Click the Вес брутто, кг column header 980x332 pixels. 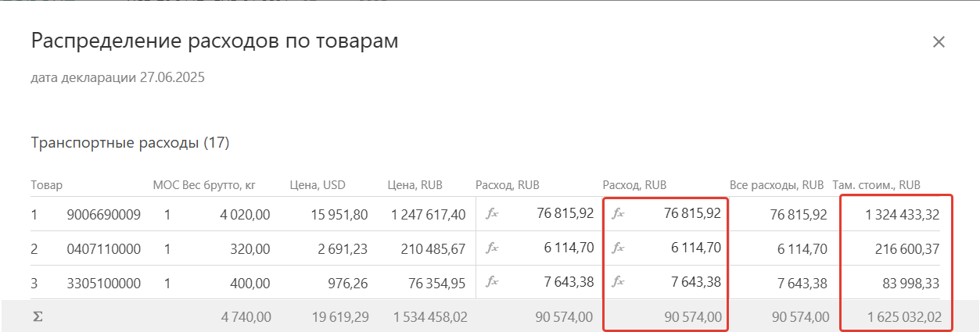click(219, 185)
